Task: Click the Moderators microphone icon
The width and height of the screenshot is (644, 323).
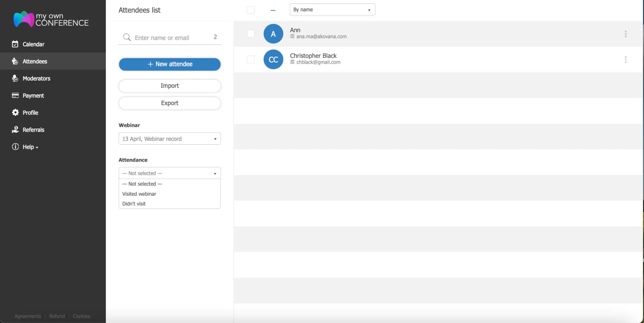Action: pos(15,78)
